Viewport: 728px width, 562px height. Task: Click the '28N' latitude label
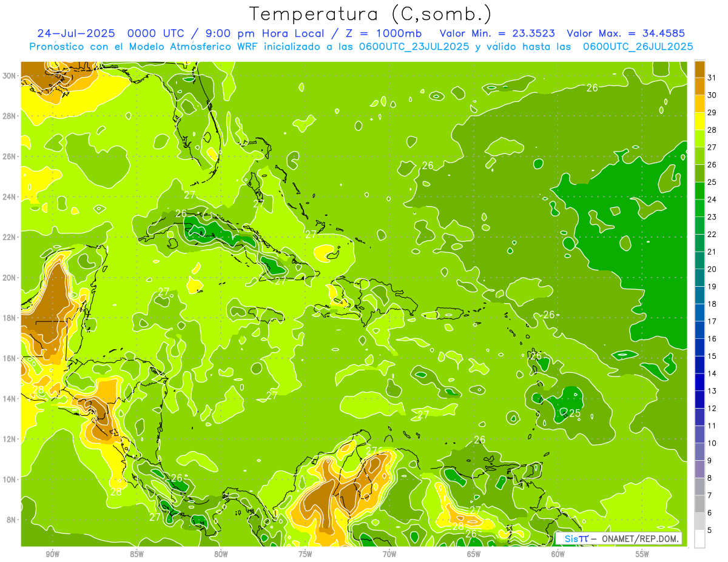point(9,116)
